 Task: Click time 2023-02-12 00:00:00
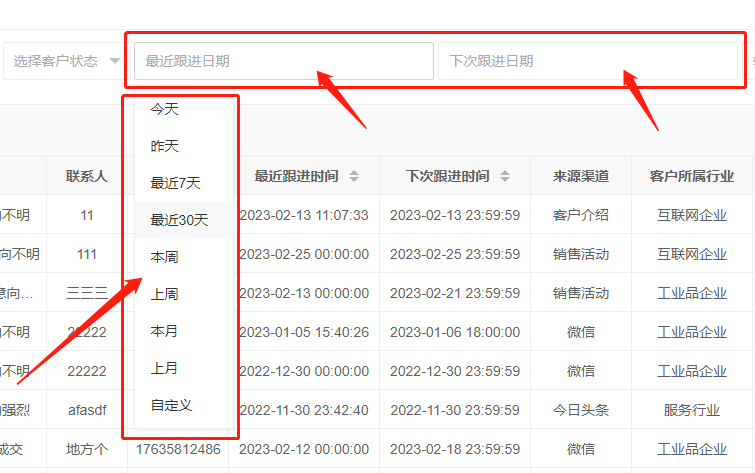click(304, 449)
